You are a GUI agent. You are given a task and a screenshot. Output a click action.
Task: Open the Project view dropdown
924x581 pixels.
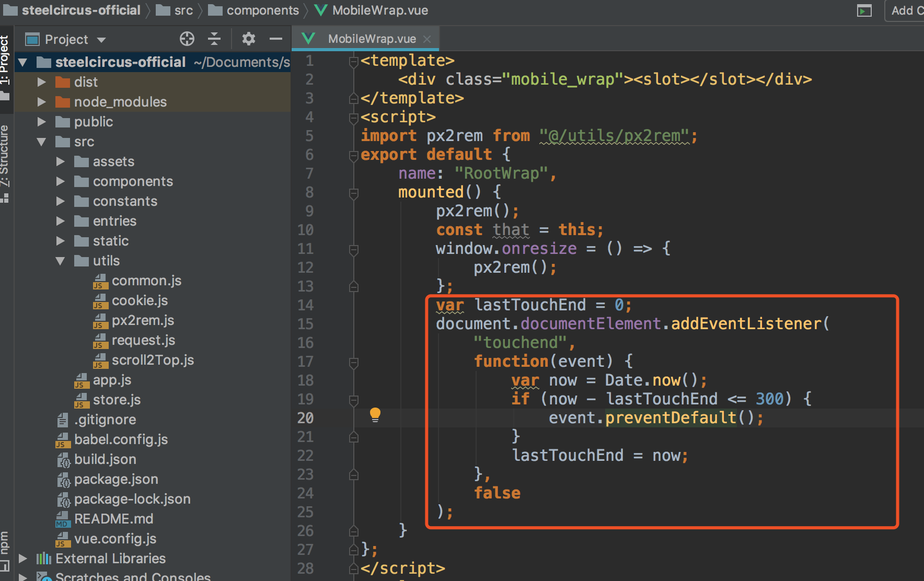[101, 40]
